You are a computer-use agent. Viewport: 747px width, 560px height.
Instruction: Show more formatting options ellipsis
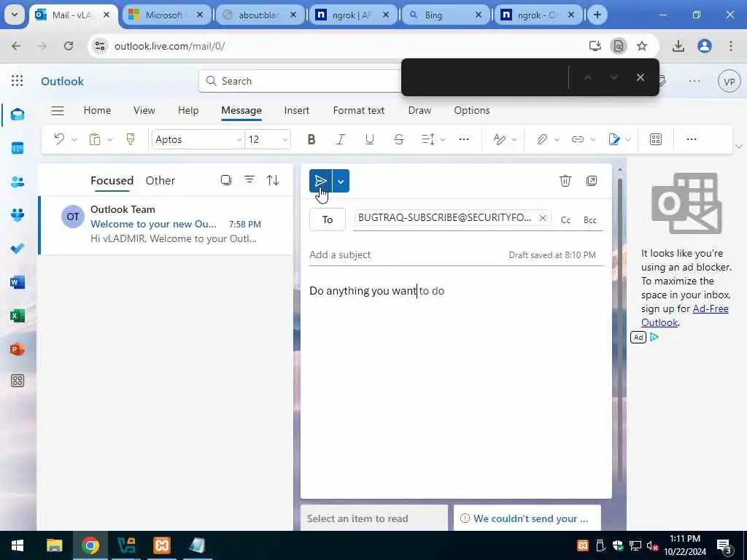pos(463,139)
